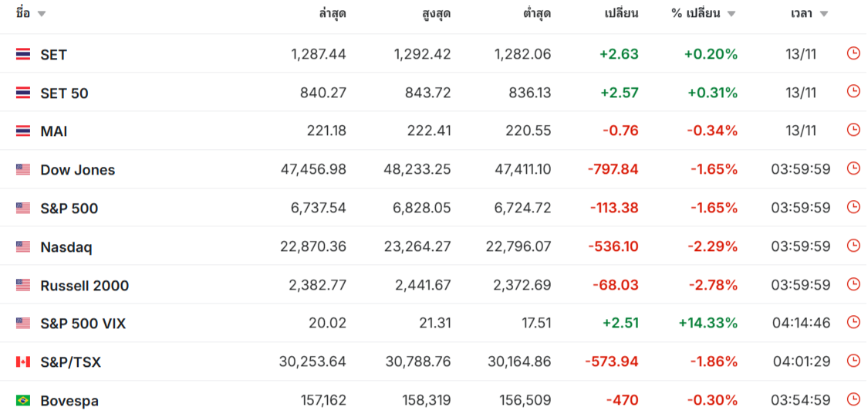Go to the SET 50 index link
Image resolution: width=868 pixels, height=414 pixels.
click(64, 93)
